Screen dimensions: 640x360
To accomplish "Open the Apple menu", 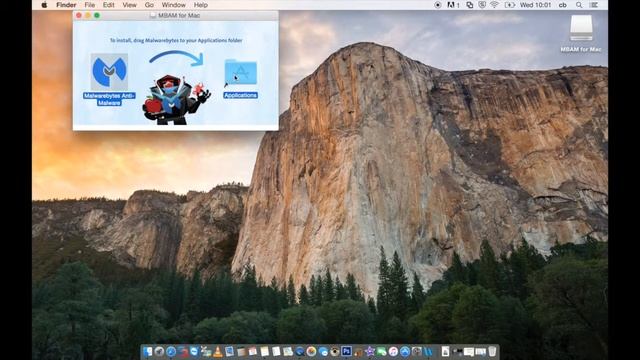I will click(44, 5).
